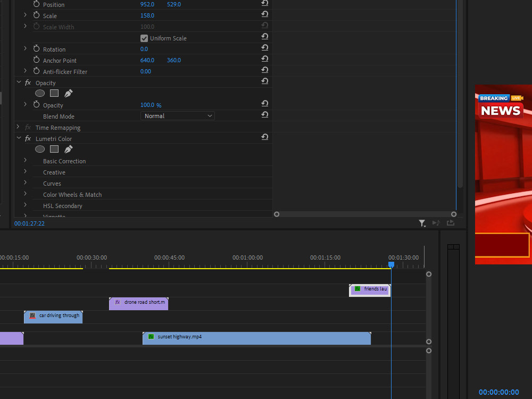The height and width of the screenshot is (399, 532).
Task: Click the monitor timecode 00:00:00:00
Action: point(499,392)
